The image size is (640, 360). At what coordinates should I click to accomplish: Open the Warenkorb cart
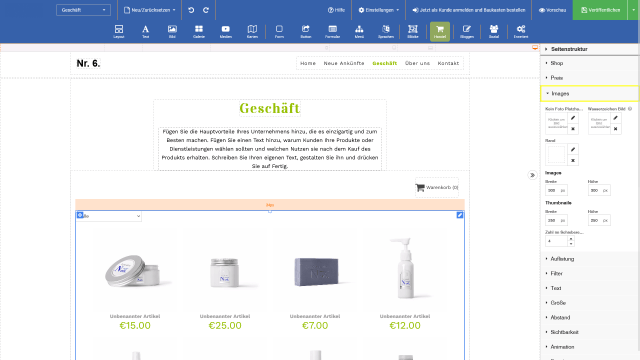(437, 187)
